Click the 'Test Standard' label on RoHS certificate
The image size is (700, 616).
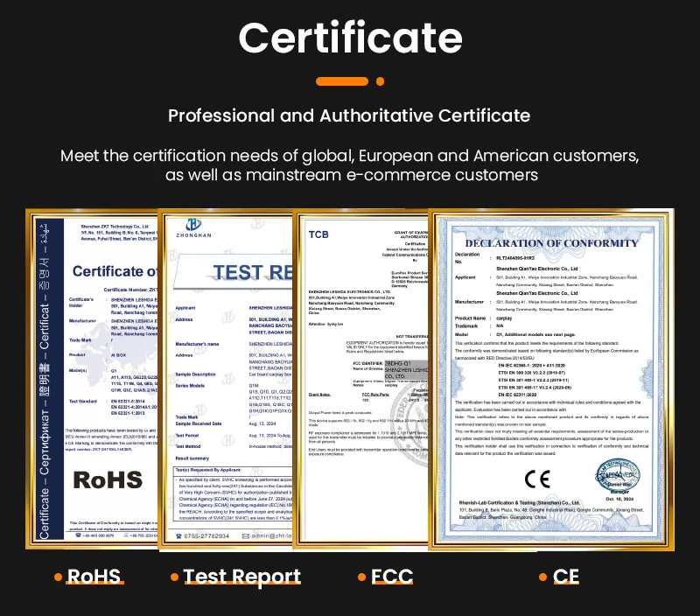tap(83, 402)
